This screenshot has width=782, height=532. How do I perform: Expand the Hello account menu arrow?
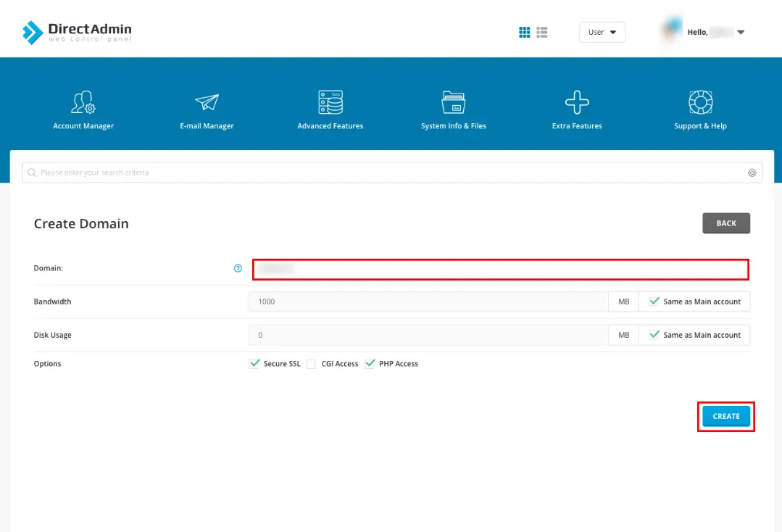pyautogui.click(x=741, y=33)
